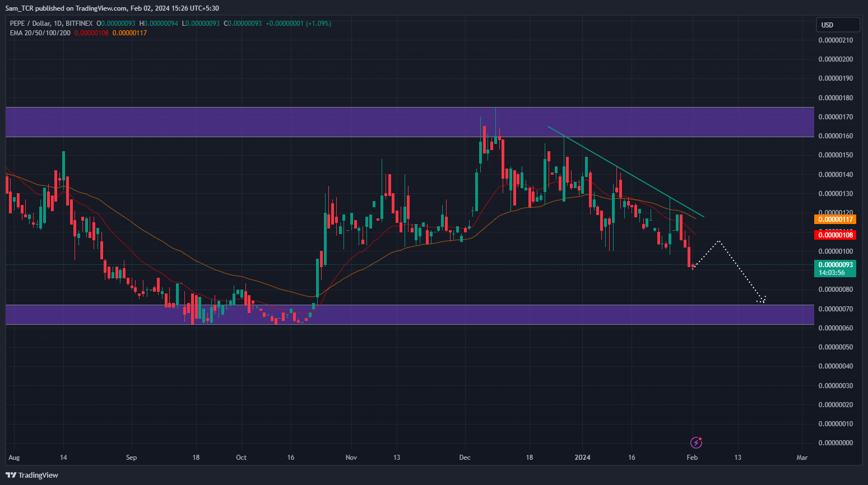Click the open price value O0.00000093
The width and height of the screenshot is (868, 485).
coord(116,24)
